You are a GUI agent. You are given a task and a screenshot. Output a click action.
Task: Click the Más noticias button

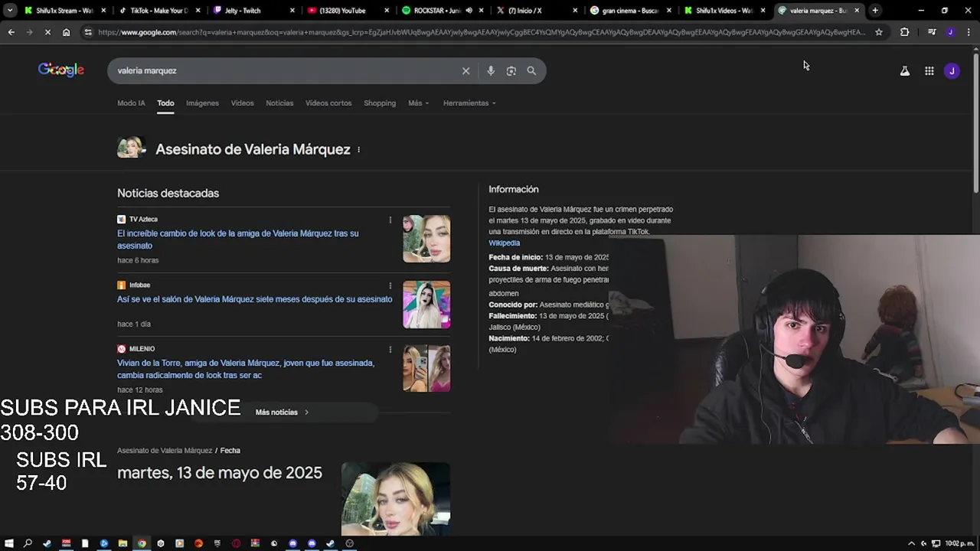pos(282,412)
